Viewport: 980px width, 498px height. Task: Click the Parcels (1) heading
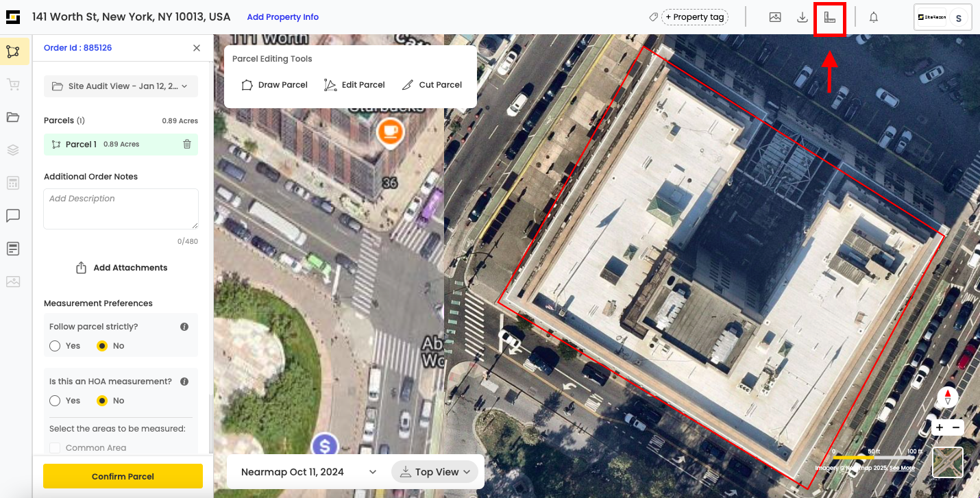(64, 121)
